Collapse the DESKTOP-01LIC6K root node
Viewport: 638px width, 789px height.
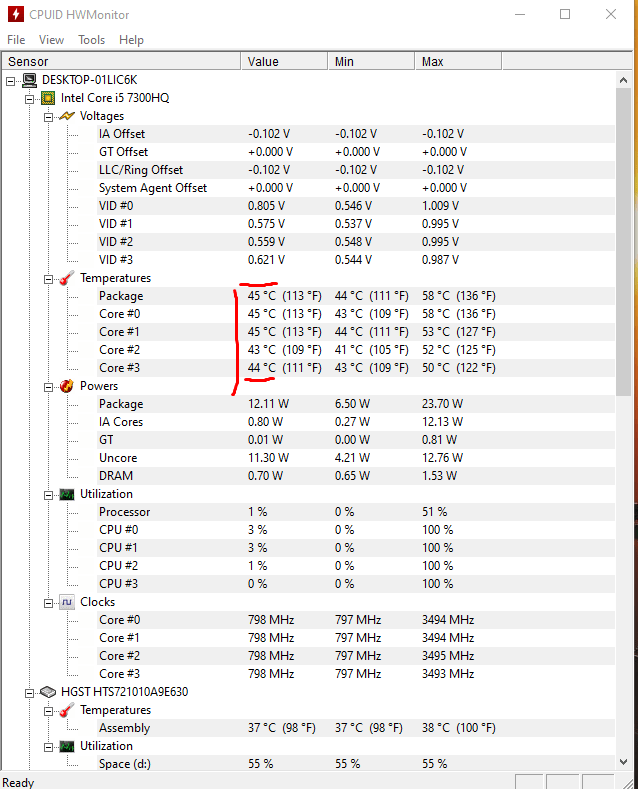11,81
